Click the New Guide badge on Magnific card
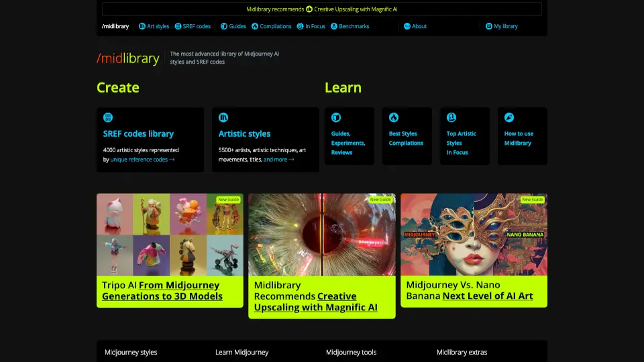 (x=380, y=200)
